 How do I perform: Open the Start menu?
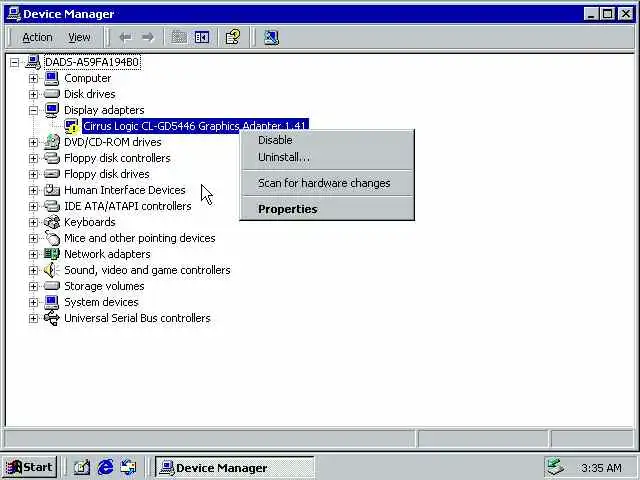[29, 467]
